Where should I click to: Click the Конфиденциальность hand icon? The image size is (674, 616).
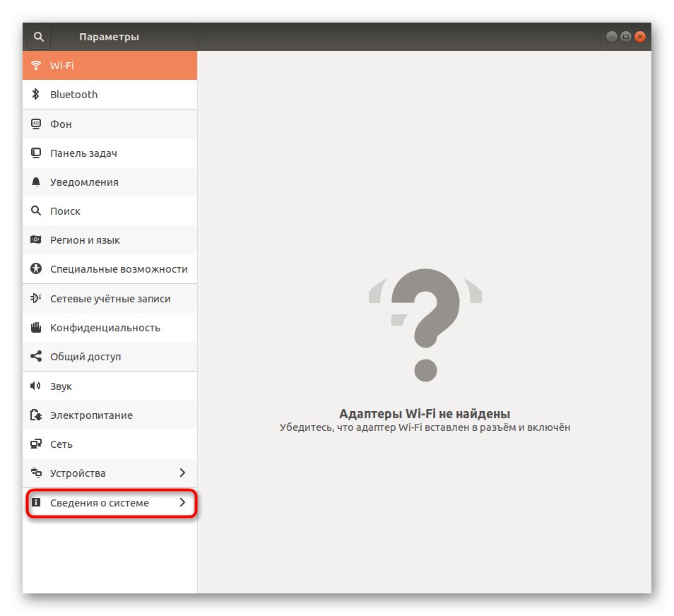pyautogui.click(x=36, y=327)
